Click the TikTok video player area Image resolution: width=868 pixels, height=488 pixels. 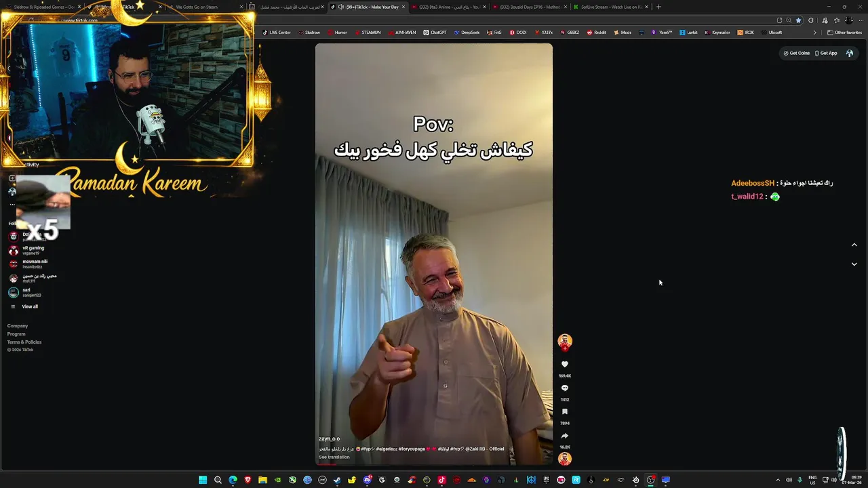pyautogui.click(x=434, y=254)
